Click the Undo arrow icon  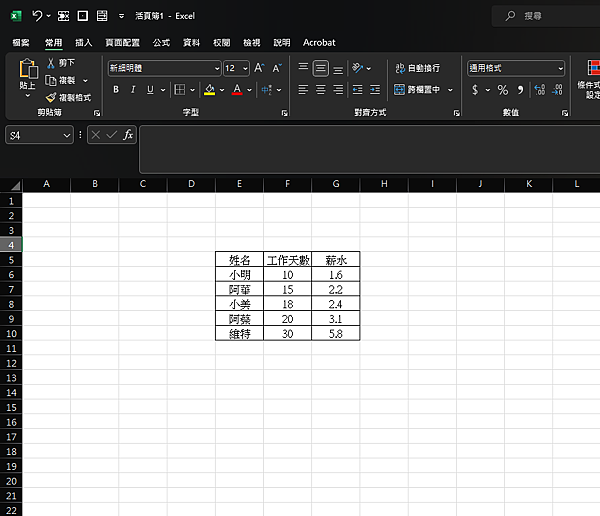pyautogui.click(x=37, y=16)
